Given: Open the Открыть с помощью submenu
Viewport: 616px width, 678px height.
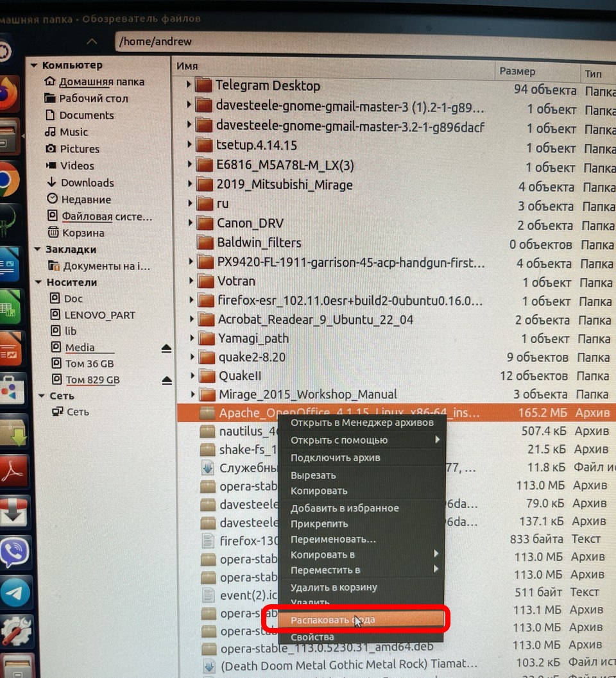Looking at the screenshot, I should pos(362,440).
